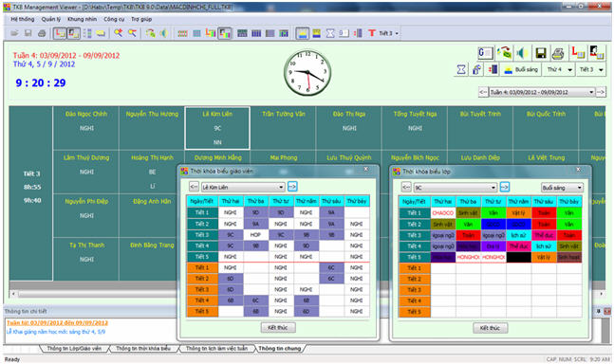614x364 pixels.
Task: Toggle the sunrise view button in main toolbar
Action: pos(303,33)
